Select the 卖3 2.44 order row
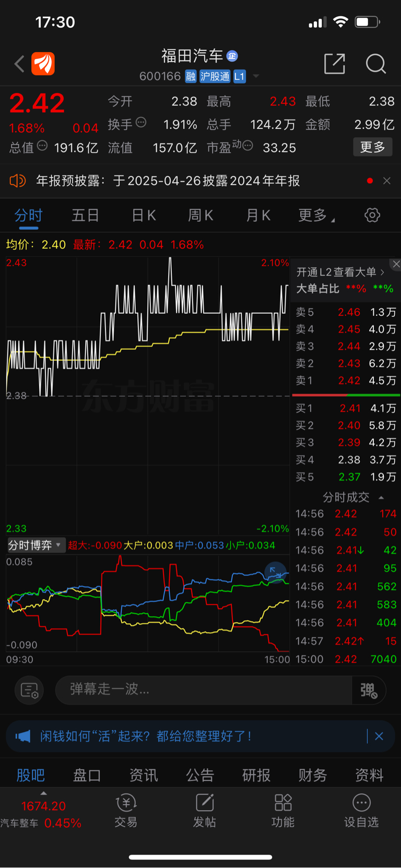This screenshot has height=868, width=401. [346, 347]
